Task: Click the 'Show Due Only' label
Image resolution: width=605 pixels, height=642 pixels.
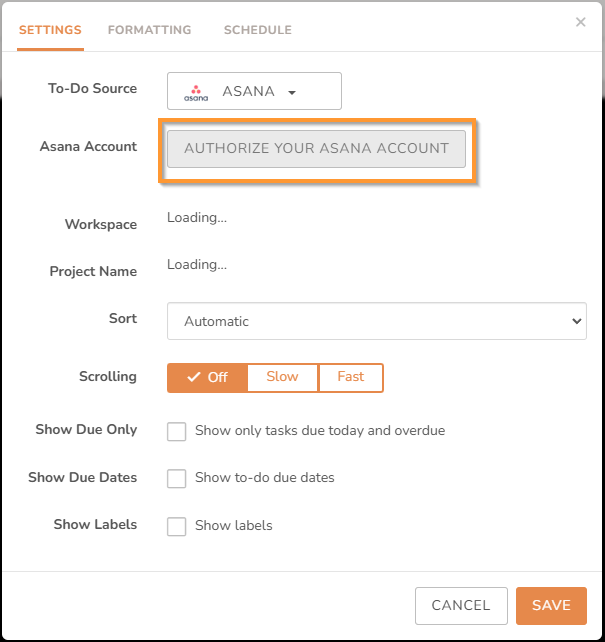Action: (86, 430)
